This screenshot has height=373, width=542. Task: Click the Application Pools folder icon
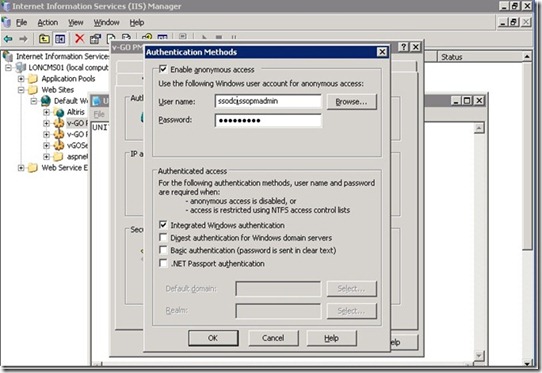click(x=33, y=79)
